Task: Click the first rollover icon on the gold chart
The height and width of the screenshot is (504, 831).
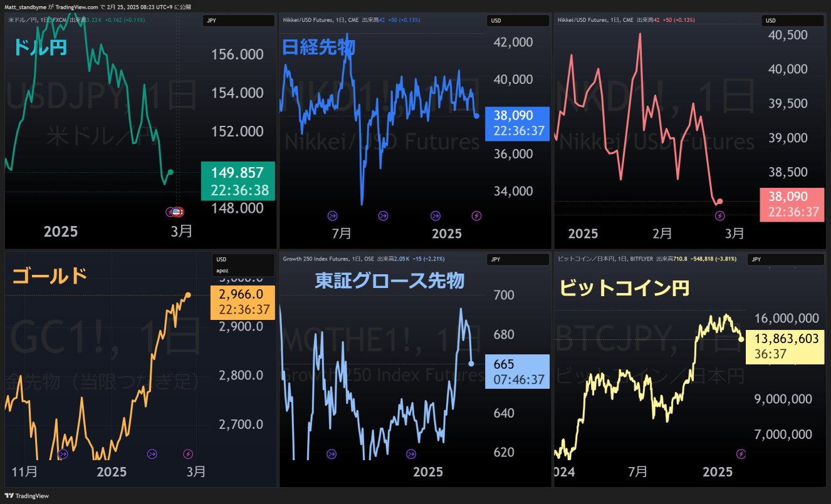Action: coord(63,454)
